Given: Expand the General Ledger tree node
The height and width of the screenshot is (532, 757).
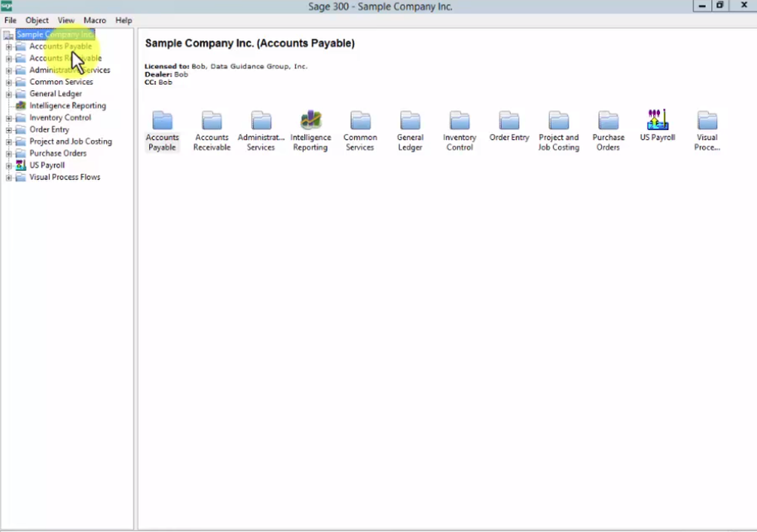Looking at the screenshot, I should point(8,94).
